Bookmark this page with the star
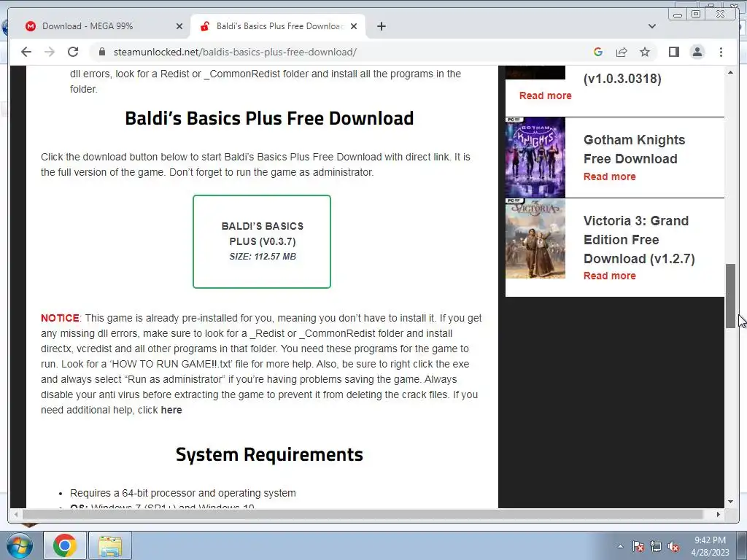The image size is (747, 560). pos(645,52)
